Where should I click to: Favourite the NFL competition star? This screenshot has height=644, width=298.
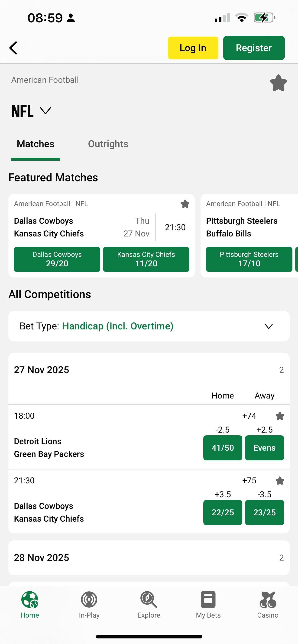(278, 83)
